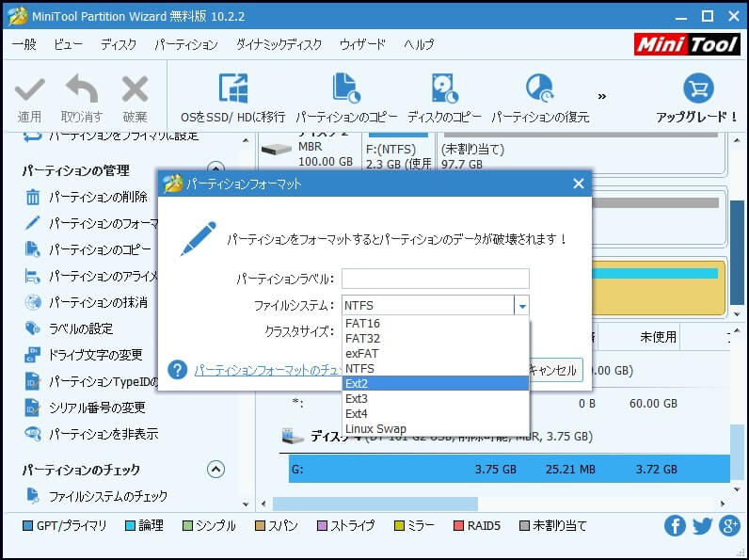Click the horizontal scrollbar under the partition list

[x=375, y=504]
